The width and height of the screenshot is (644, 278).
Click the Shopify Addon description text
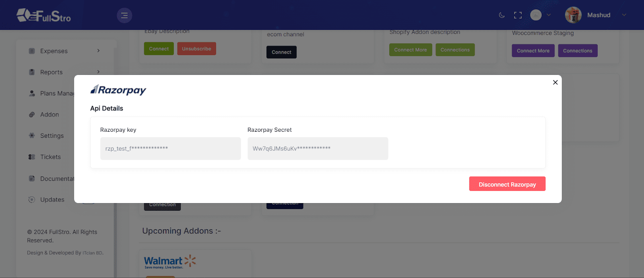(x=425, y=32)
